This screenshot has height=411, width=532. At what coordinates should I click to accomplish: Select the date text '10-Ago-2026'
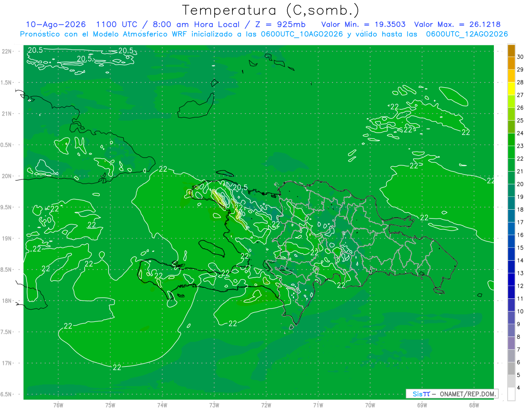coord(56,24)
